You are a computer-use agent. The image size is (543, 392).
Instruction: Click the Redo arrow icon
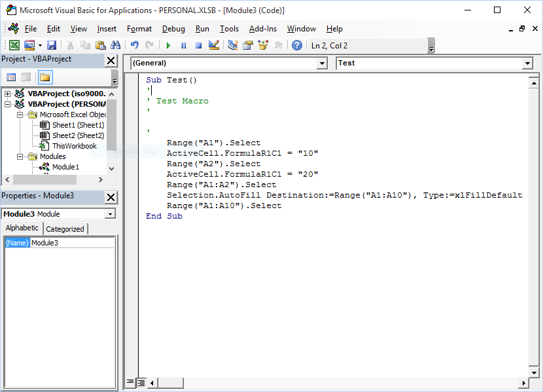[149, 45]
